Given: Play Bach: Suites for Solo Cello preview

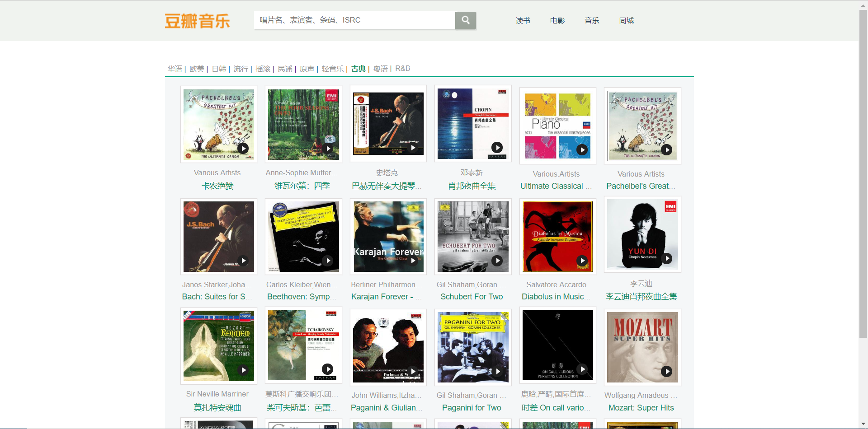Looking at the screenshot, I should pyautogui.click(x=243, y=261).
